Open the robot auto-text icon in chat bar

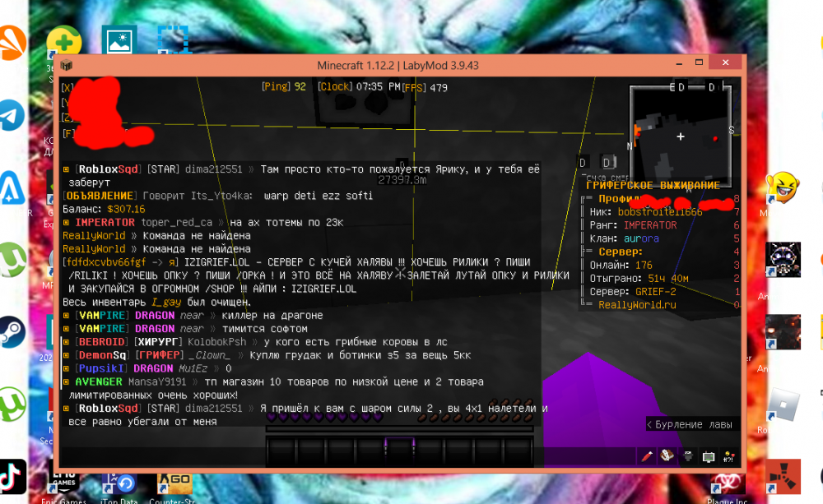click(x=709, y=457)
